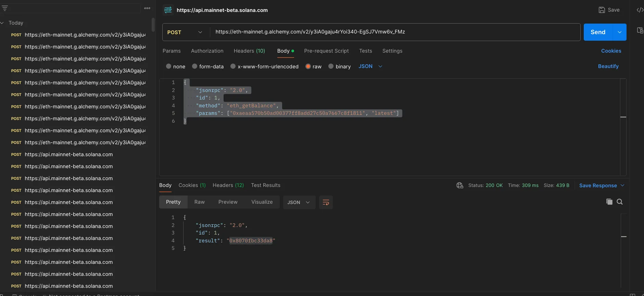Toggle line wrap in response viewer
Image resolution: width=644 pixels, height=296 pixels.
tap(326, 202)
